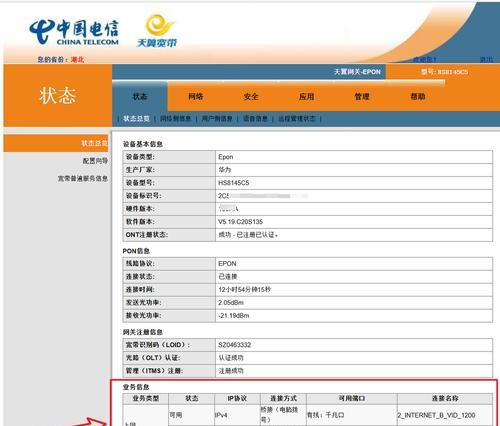Image resolution: width=500 pixels, height=426 pixels.
Task: Click the 连接名称 column header
Action: click(445, 398)
